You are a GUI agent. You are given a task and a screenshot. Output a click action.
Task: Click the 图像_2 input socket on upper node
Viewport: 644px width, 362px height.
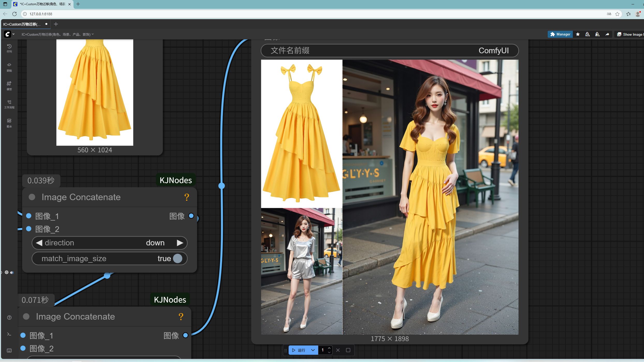(29, 229)
